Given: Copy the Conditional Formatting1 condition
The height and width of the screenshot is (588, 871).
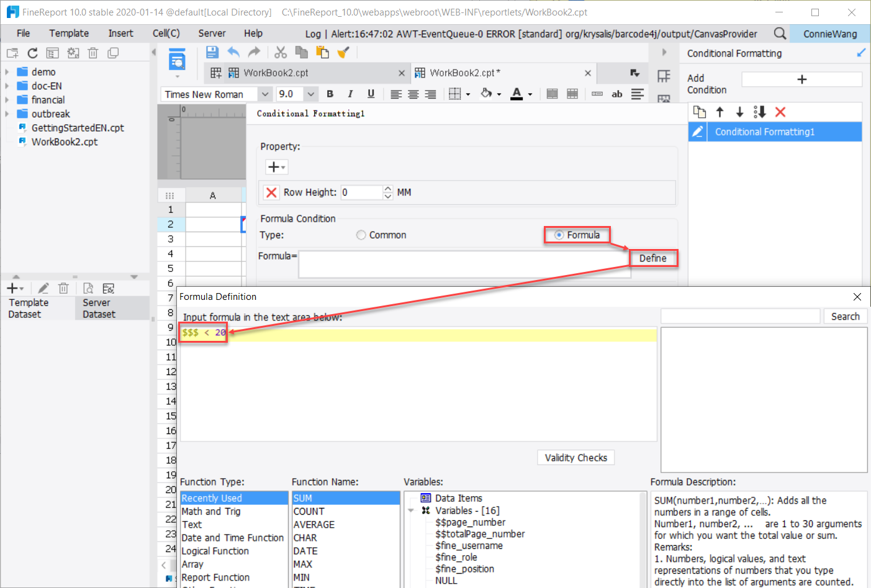Looking at the screenshot, I should (699, 111).
